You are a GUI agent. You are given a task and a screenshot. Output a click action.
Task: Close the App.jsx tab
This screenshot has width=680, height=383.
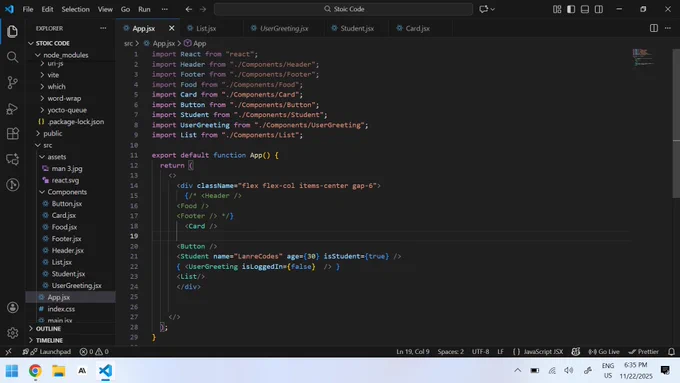point(172,28)
